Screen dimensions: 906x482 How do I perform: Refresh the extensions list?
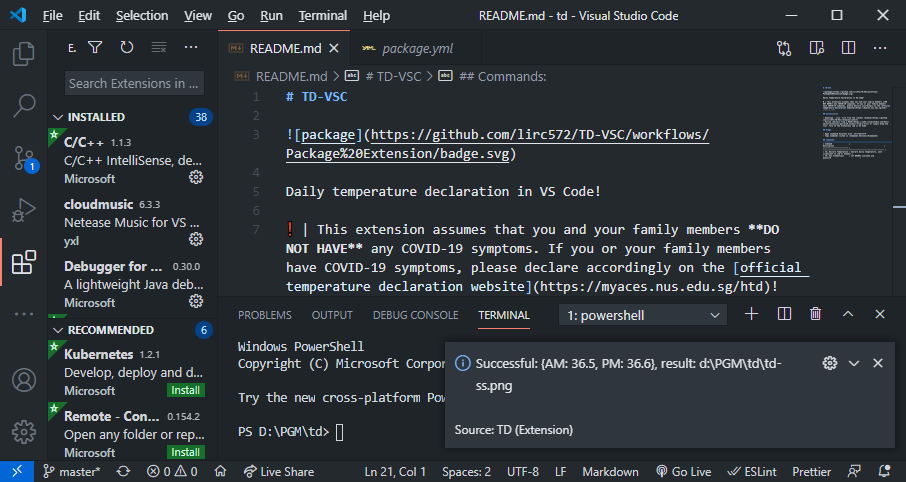click(x=127, y=47)
